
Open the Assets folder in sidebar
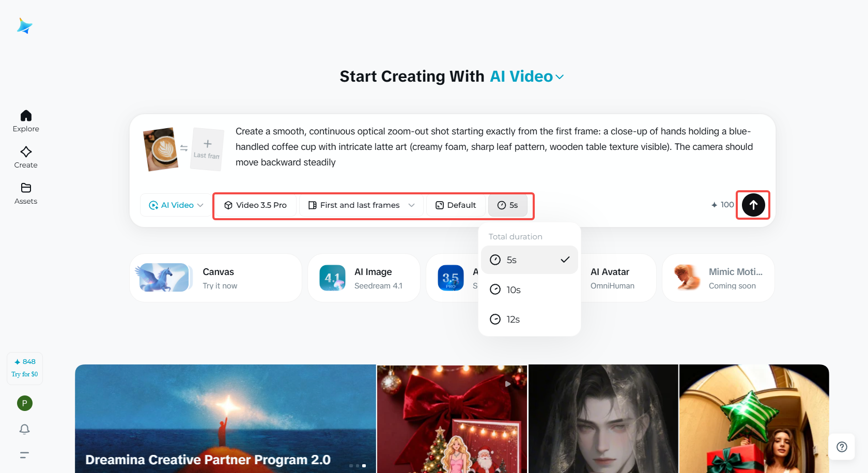coord(26,194)
